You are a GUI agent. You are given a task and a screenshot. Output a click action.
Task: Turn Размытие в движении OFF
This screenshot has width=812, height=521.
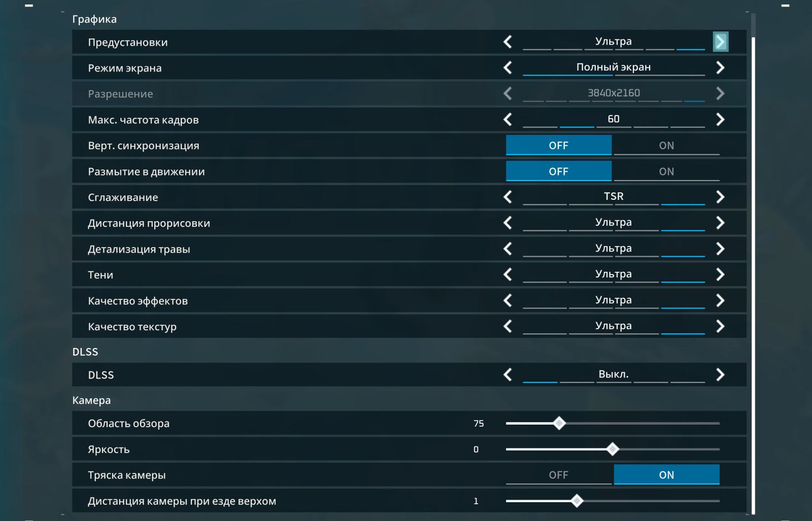click(558, 171)
